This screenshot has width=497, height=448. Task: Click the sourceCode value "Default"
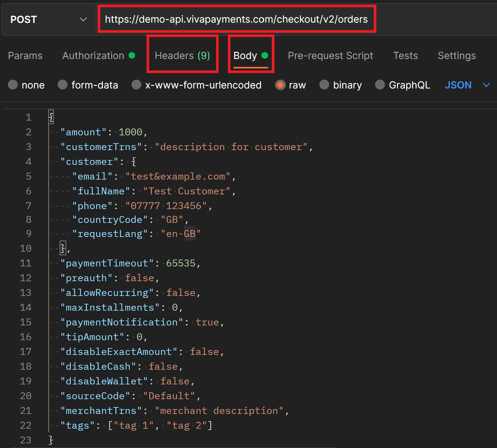point(169,396)
